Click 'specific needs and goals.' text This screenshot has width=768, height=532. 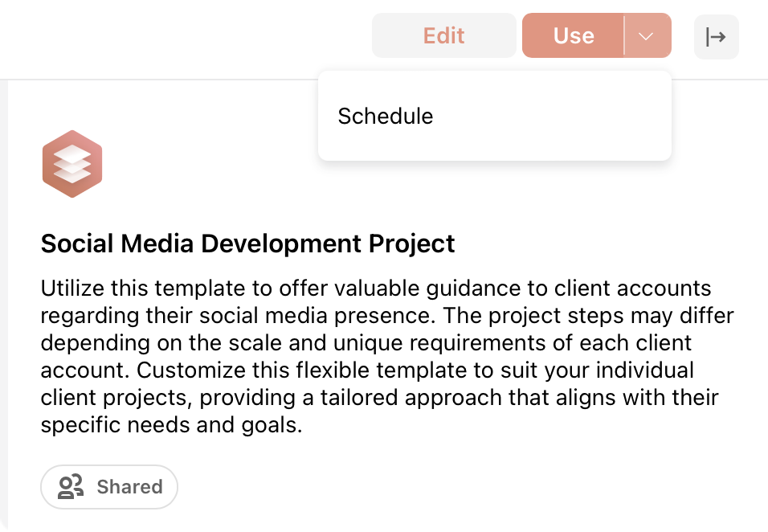(x=171, y=425)
